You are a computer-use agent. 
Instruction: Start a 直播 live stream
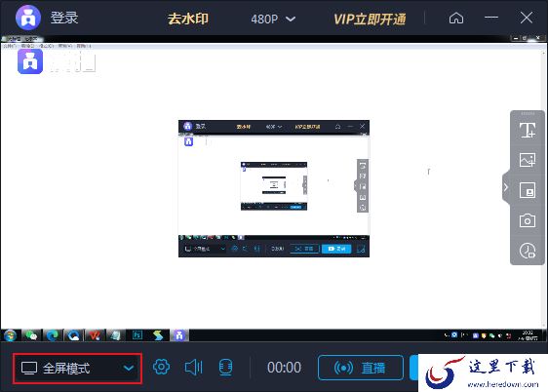pyautogui.click(x=361, y=368)
